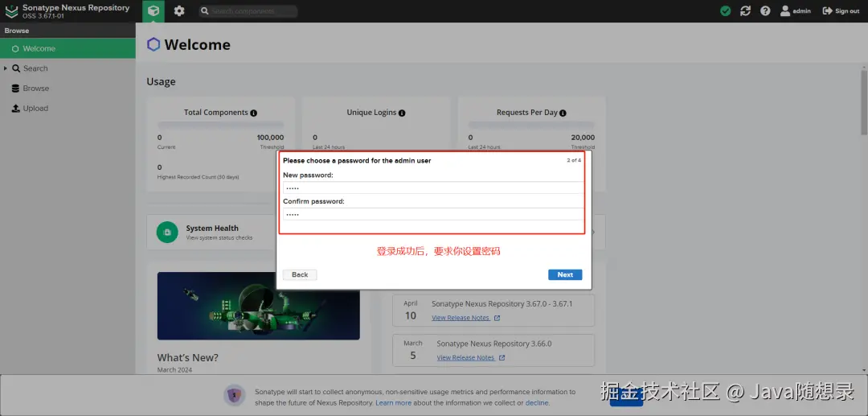
Task: Click the external link icon for April release notes
Action: (497, 318)
